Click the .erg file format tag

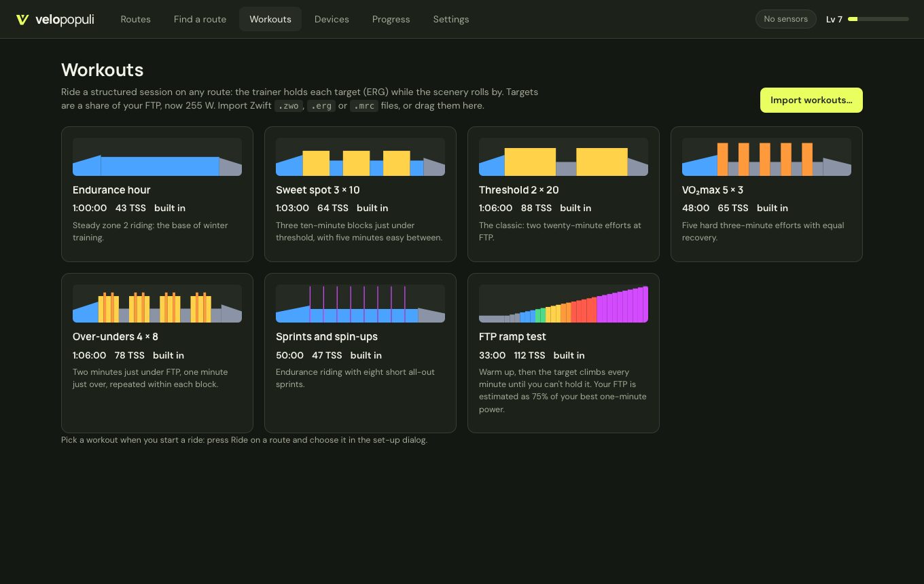point(321,106)
